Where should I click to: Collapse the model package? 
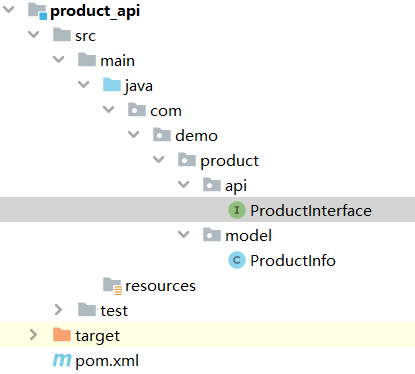(x=183, y=235)
